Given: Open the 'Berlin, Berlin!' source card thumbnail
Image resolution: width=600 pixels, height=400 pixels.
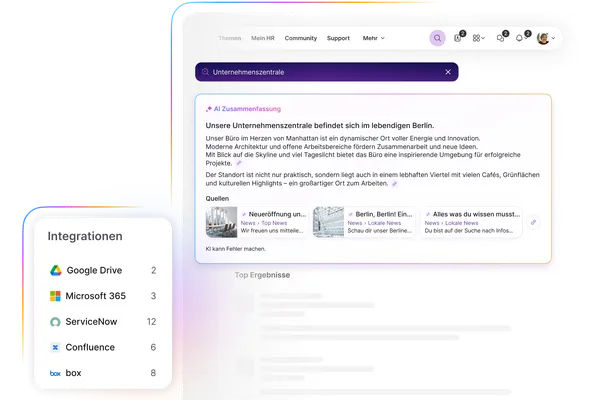Looking at the screenshot, I should pos(329,222).
